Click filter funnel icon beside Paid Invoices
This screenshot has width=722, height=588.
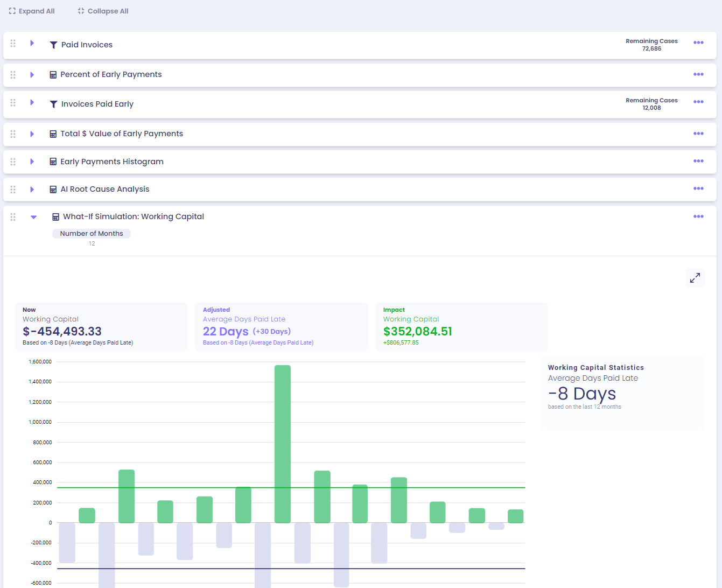pyautogui.click(x=53, y=45)
